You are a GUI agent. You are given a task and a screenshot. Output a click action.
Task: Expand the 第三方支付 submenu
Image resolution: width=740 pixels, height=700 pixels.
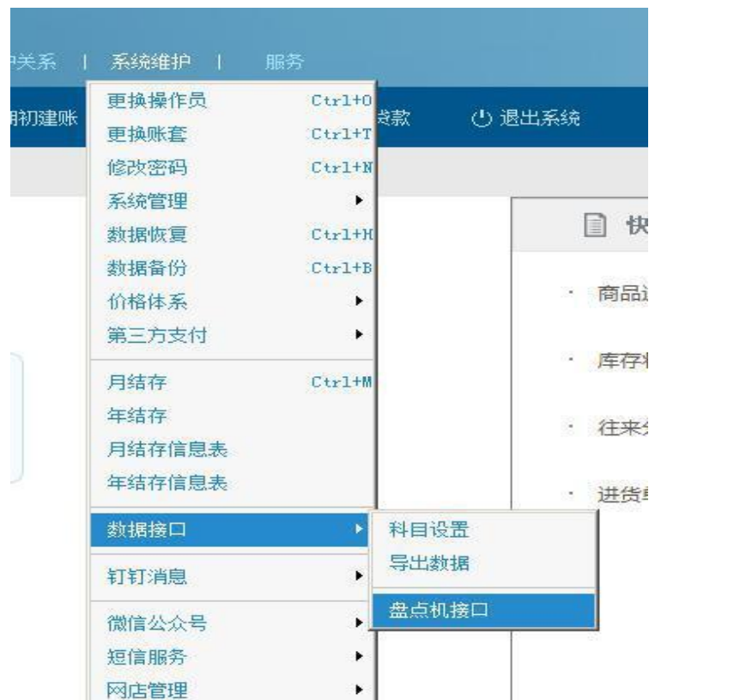point(157,335)
